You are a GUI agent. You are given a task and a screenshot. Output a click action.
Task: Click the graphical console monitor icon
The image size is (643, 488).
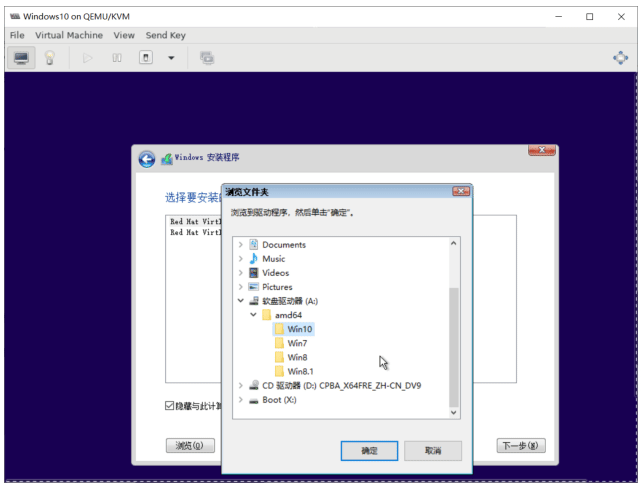tap(21, 58)
